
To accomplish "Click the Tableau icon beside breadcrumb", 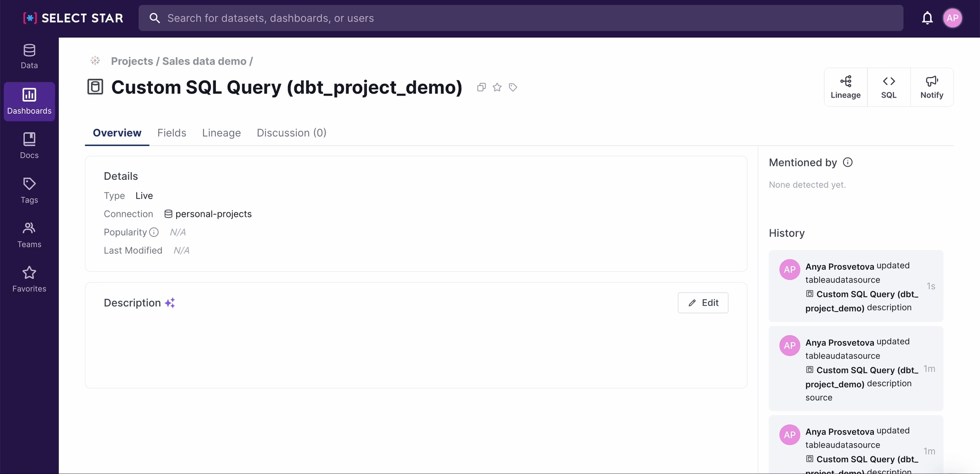I will click(x=95, y=61).
